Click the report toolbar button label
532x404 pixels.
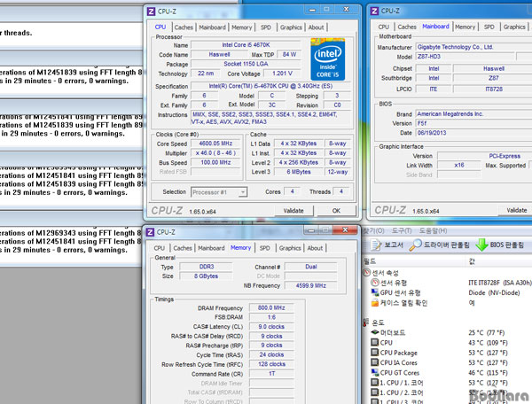(394, 245)
